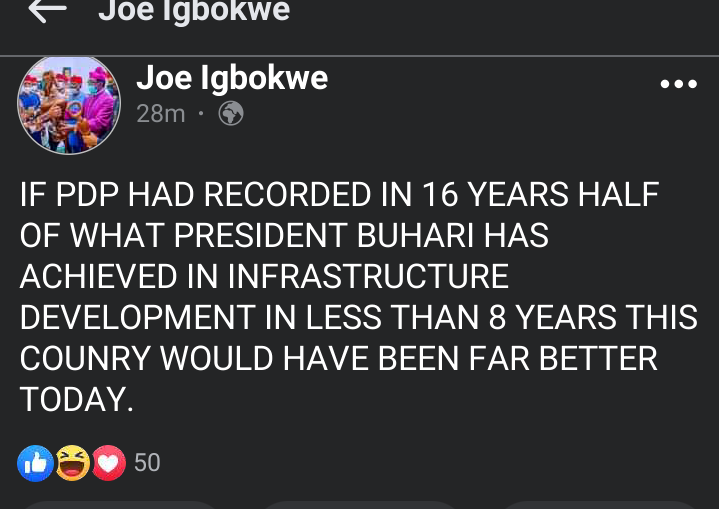Open the bold Joe Igbokwe author name
This screenshot has width=719, height=509.
(x=232, y=78)
